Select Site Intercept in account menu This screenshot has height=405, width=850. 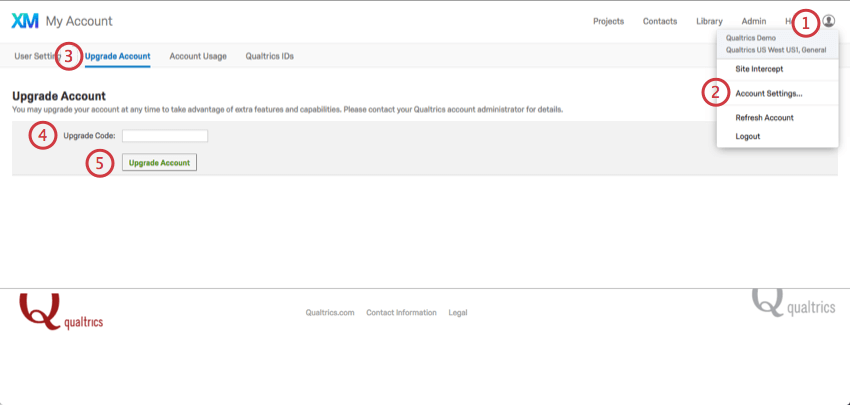[759, 69]
